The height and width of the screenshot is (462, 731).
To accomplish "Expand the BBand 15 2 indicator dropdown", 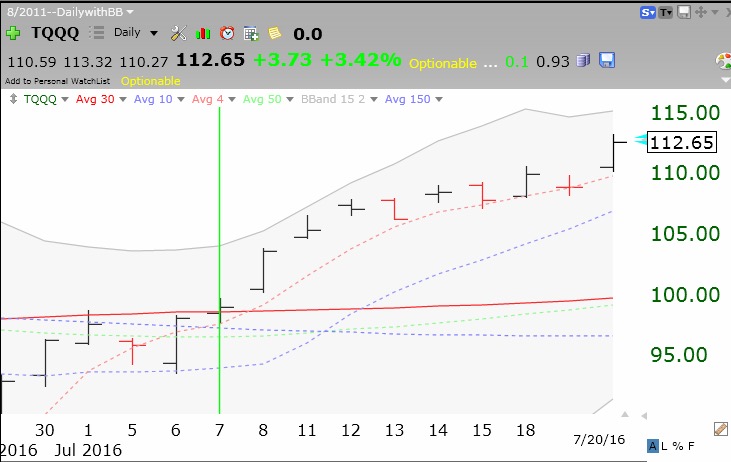I will pos(373,99).
